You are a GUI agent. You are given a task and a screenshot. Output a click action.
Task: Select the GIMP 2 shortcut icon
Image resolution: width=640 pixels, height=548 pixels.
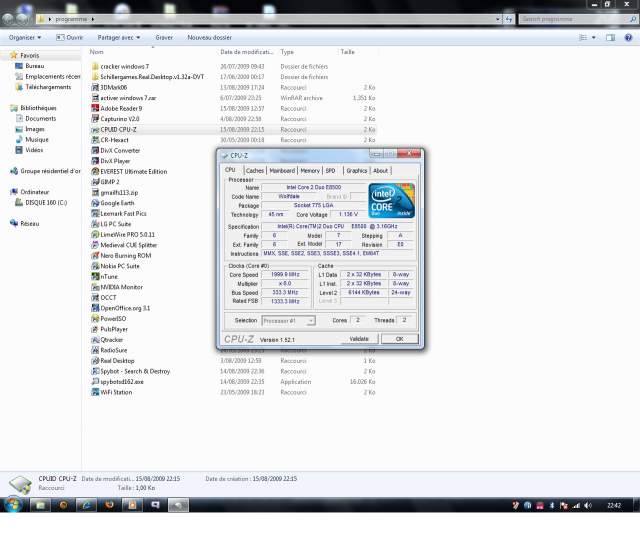pos(94,182)
